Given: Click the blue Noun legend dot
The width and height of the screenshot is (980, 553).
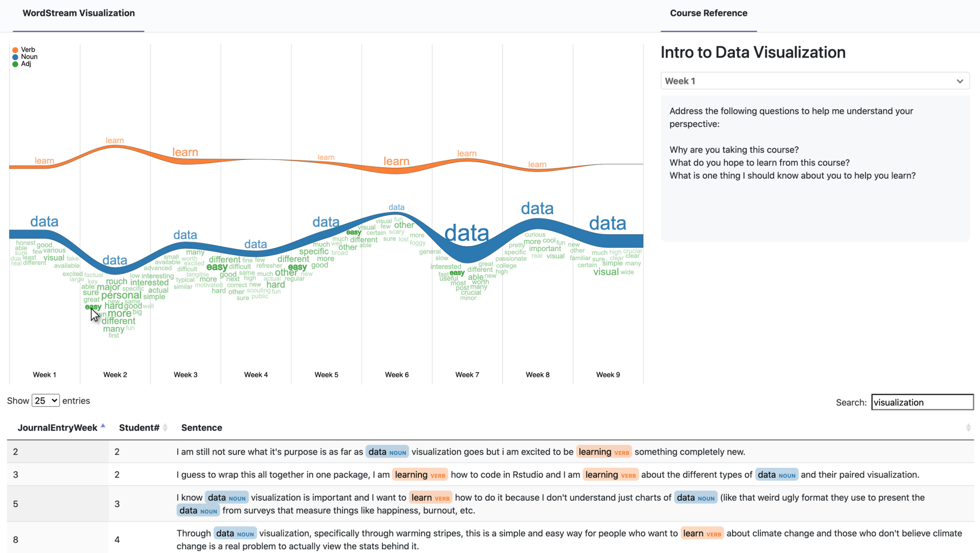Looking at the screenshot, I should click(15, 57).
